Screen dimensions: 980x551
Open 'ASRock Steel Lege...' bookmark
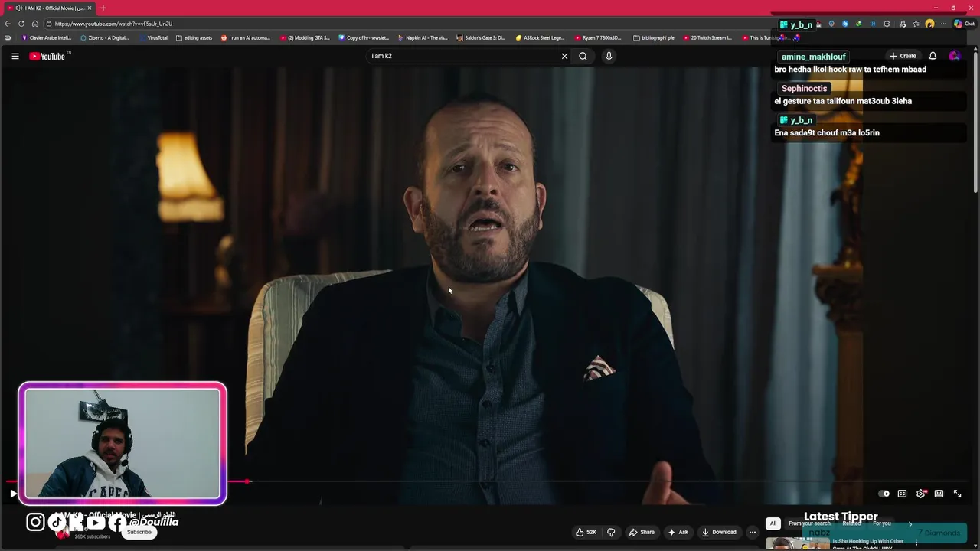click(x=540, y=37)
